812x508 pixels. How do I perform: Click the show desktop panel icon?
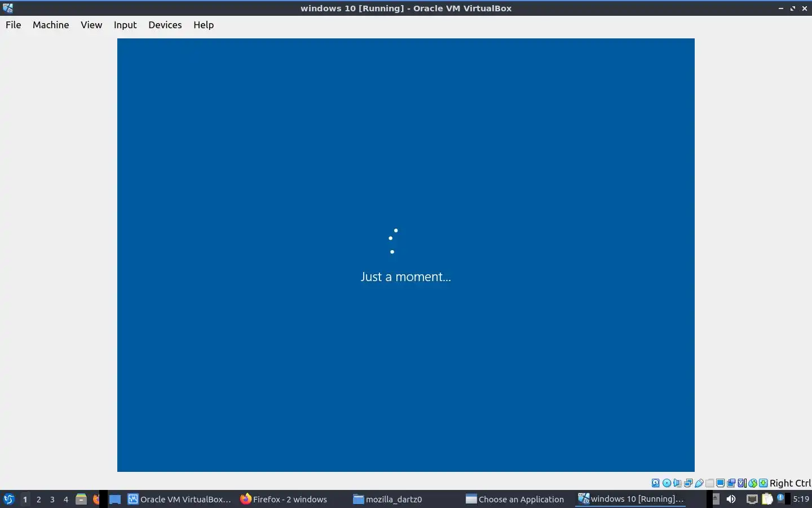tap(115, 499)
